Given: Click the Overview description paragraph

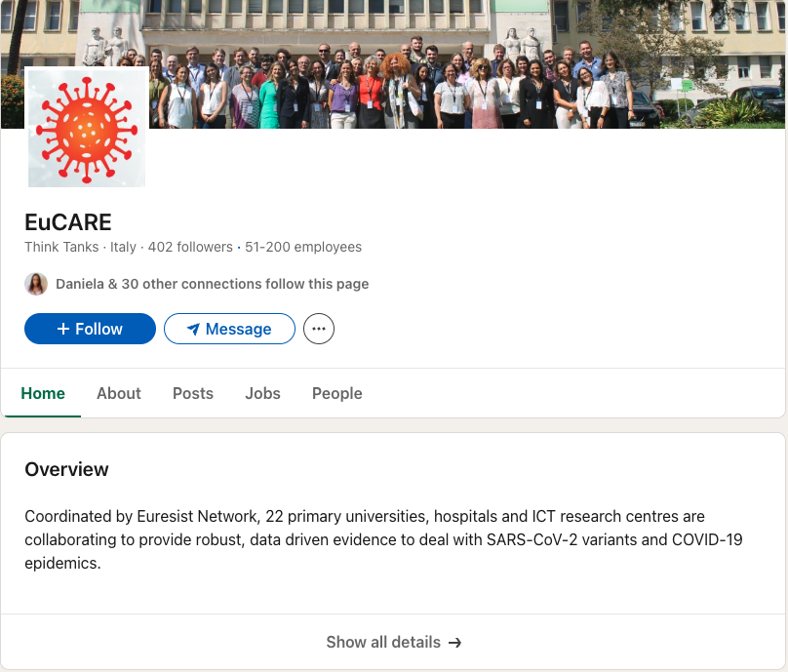Looking at the screenshot, I should pyautogui.click(x=378, y=539).
